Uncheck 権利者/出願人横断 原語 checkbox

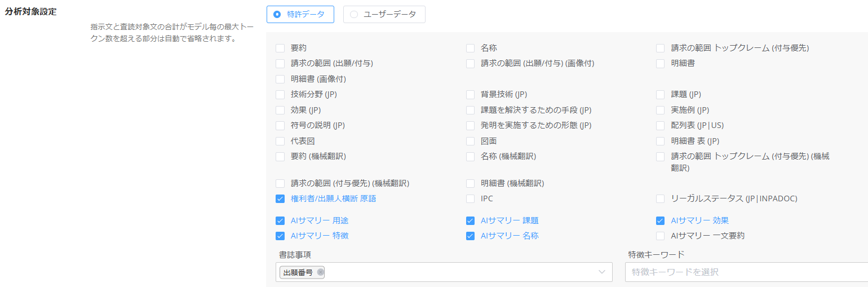point(280,198)
